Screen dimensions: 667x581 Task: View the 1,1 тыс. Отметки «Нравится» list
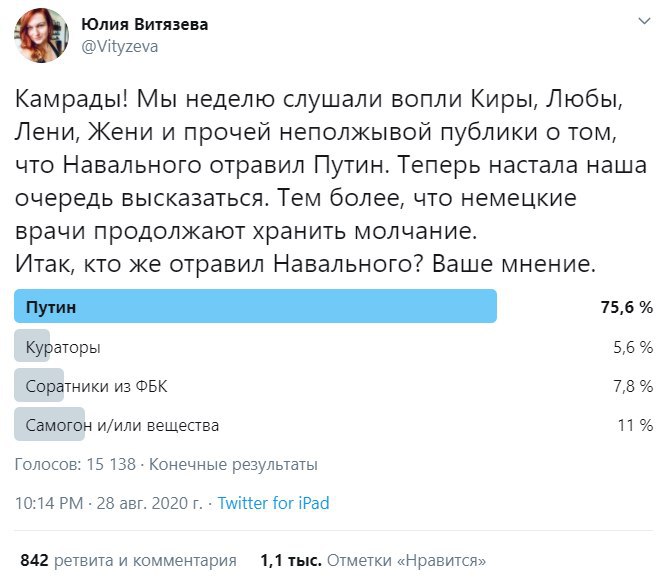(x=372, y=560)
